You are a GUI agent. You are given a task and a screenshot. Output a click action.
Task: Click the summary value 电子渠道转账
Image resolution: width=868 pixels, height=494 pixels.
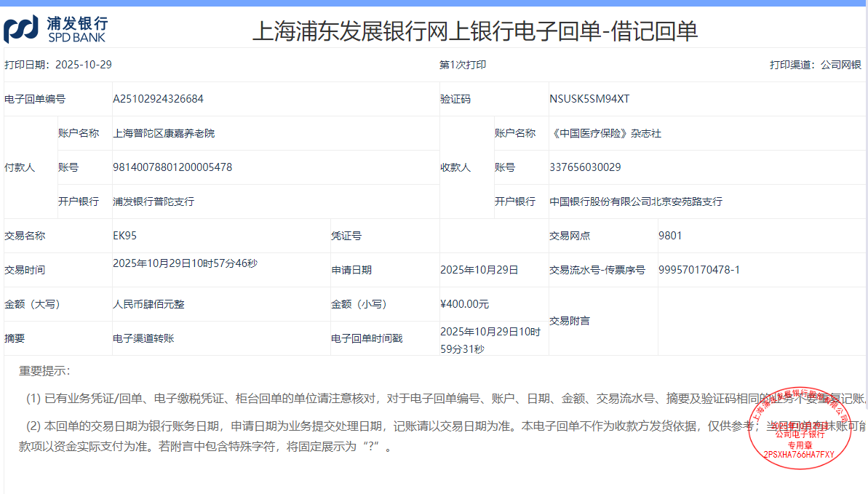[x=143, y=338]
